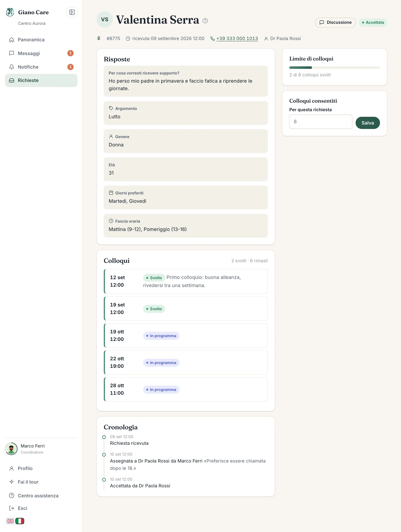401x532 pixels.
Task: Click the female gender icon beside #8775
Action: pyautogui.click(x=99, y=38)
